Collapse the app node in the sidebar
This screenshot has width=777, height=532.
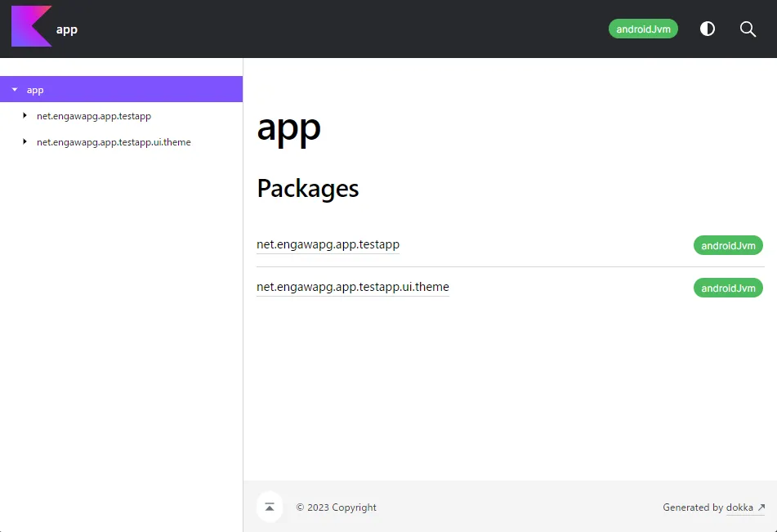(15, 90)
